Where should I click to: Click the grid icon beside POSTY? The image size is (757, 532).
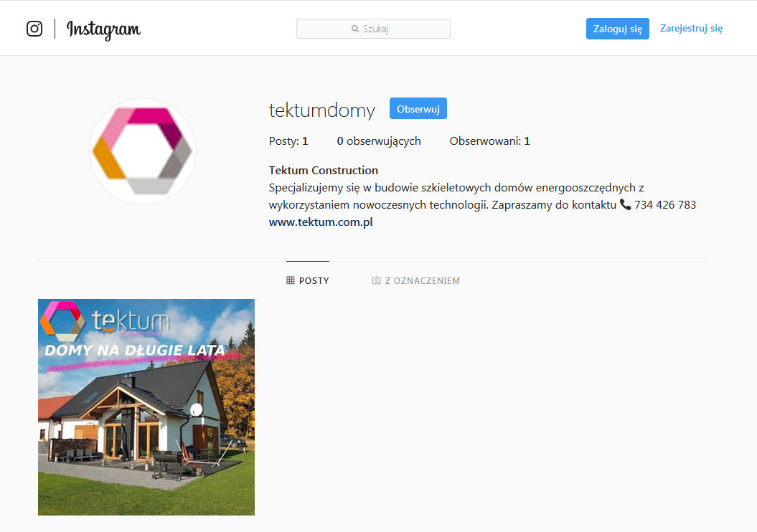tap(290, 280)
